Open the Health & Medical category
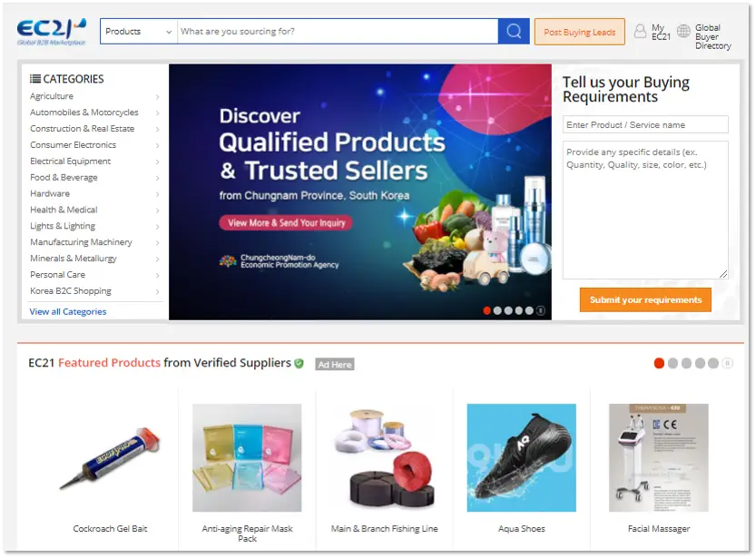756x558 pixels. (x=64, y=210)
